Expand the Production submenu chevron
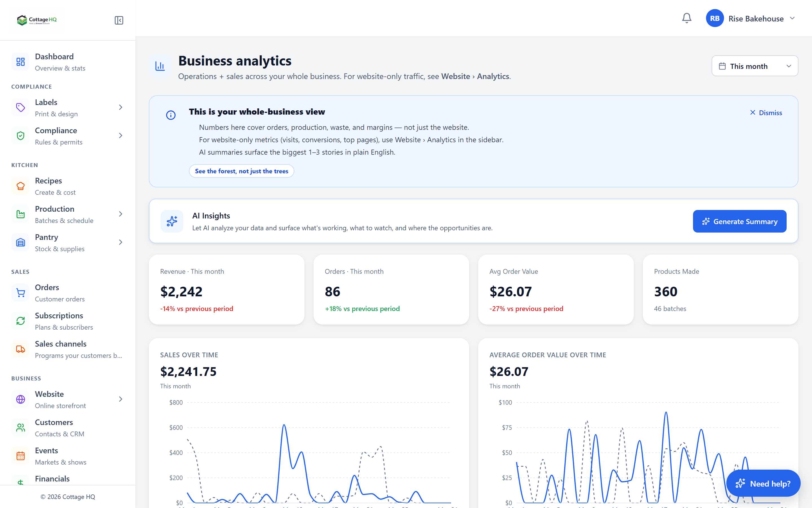The height and width of the screenshot is (508, 812). pos(121,214)
